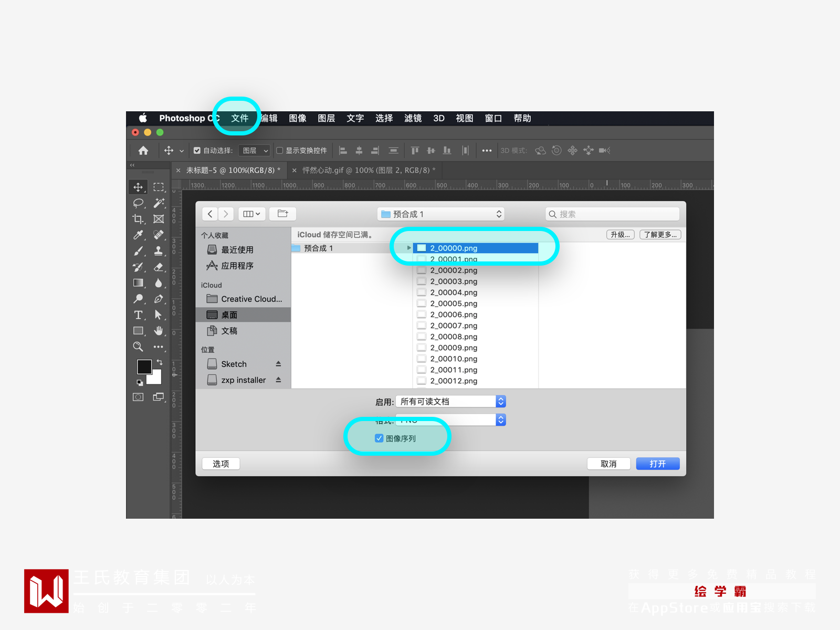Select the Pen tool
The height and width of the screenshot is (630, 840).
159,299
